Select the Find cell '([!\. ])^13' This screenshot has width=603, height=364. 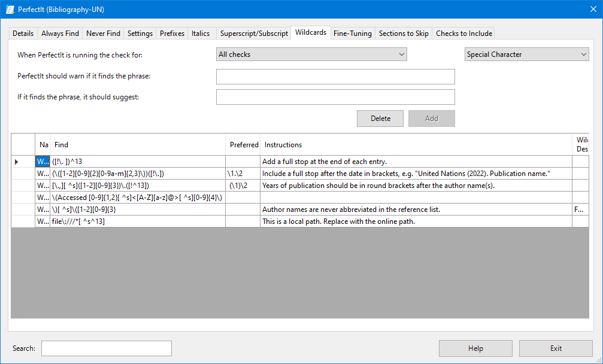[138, 162]
